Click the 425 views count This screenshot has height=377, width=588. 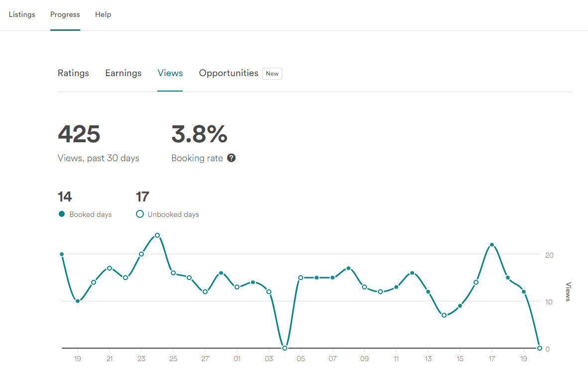(79, 134)
